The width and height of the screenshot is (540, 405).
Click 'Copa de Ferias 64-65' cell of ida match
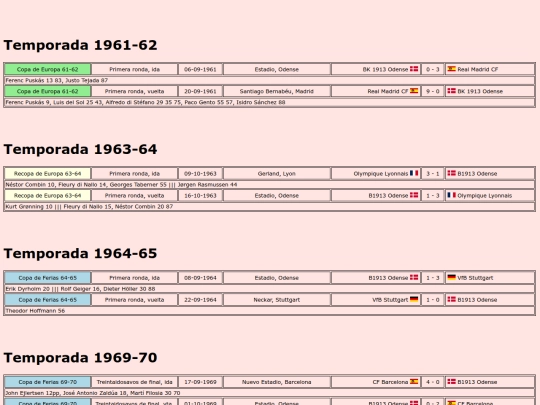(48, 278)
